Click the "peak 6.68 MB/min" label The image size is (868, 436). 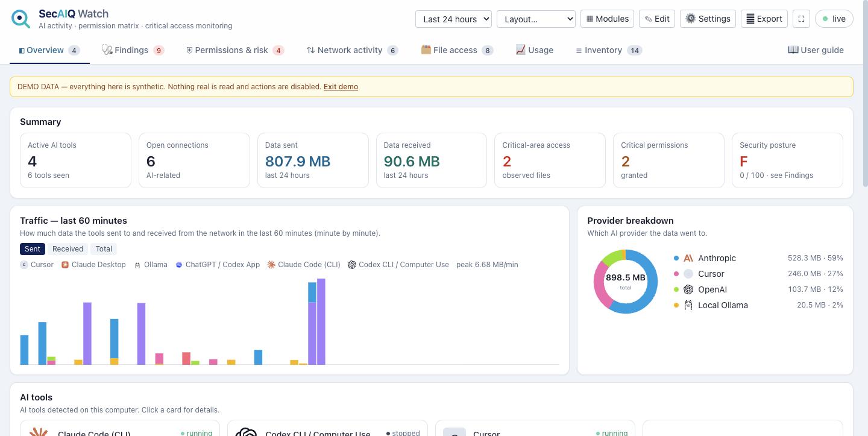487,265
